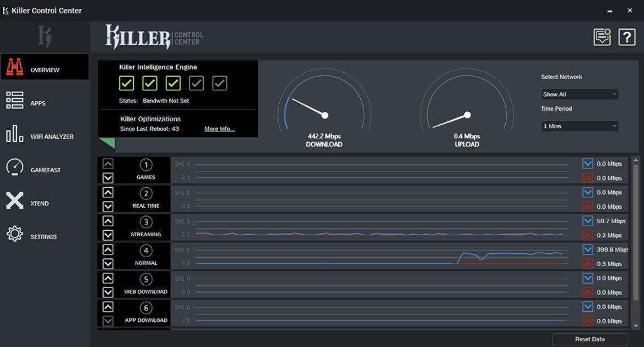Screen dimensions: 644x347
Task: Switch to the Overview section
Action: (45, 67)
